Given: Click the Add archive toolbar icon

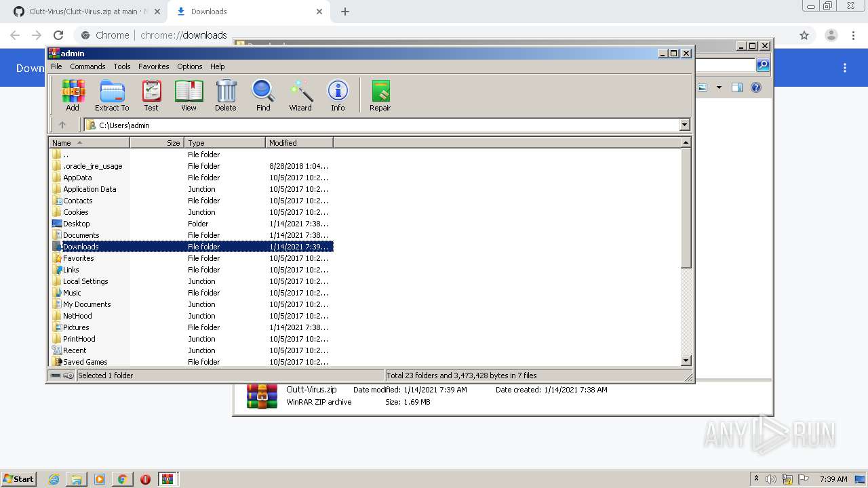Looking at the screenshot, I should point(73,95).
